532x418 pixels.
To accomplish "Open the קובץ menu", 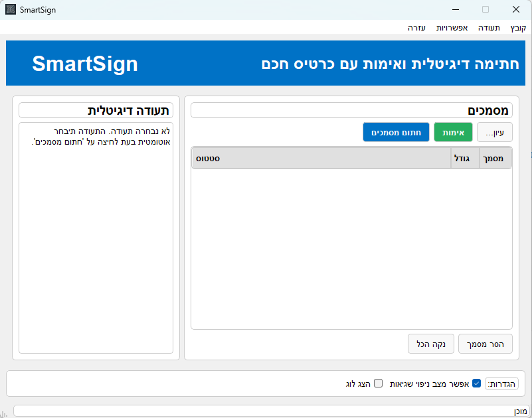I will (x=517, y=28).
